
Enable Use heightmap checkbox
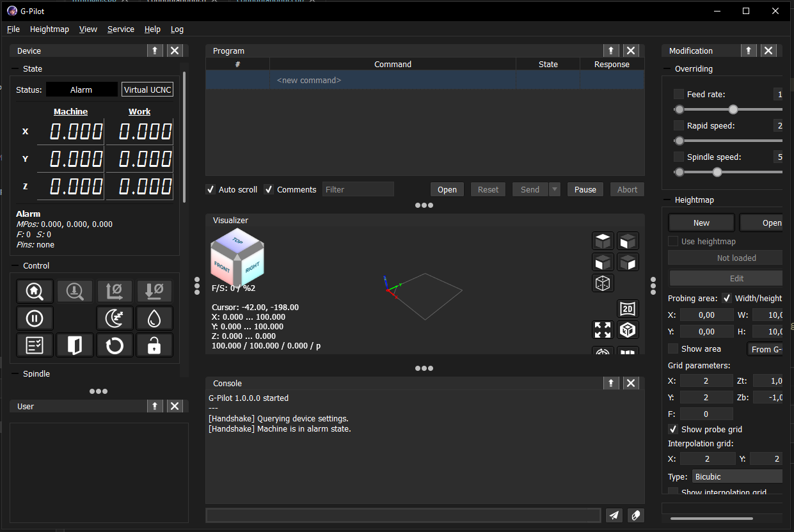click(672, 241)
